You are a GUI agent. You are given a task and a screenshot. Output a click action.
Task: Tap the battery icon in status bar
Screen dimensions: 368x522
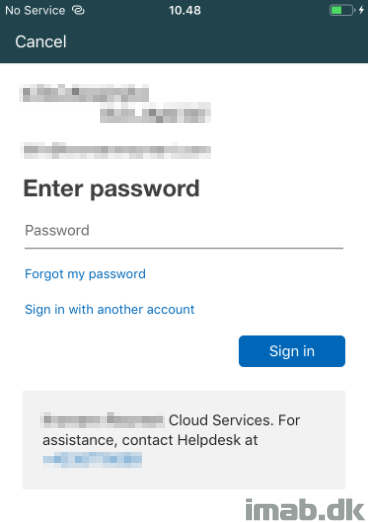tap(342, 10)
